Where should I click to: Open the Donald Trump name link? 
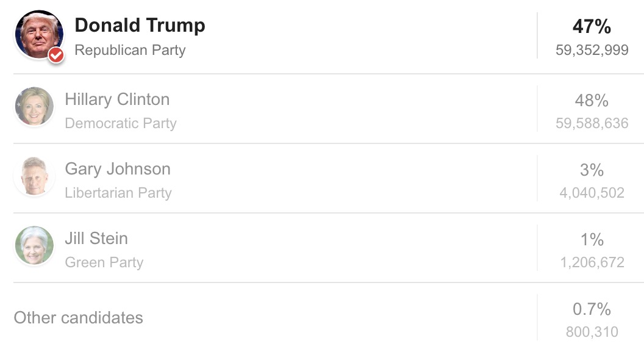(x=140, y=26)
